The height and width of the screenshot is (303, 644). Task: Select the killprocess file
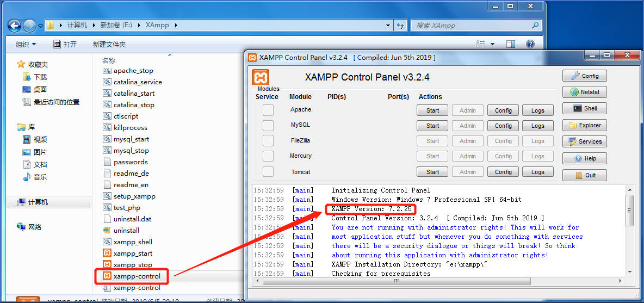(x=125, y=128)
